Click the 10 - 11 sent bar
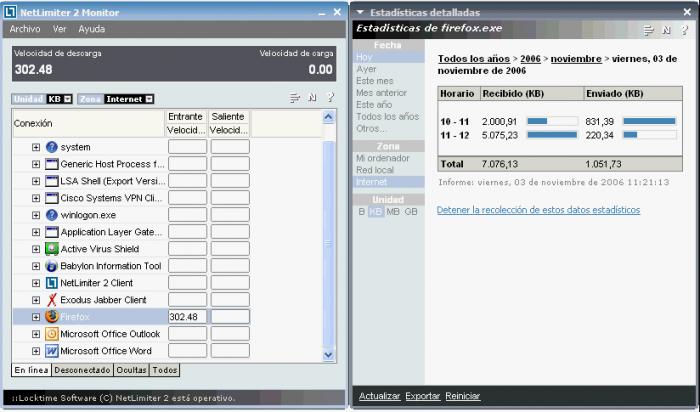The width and height of the screenshot is (700, 412). coord(650,121)
